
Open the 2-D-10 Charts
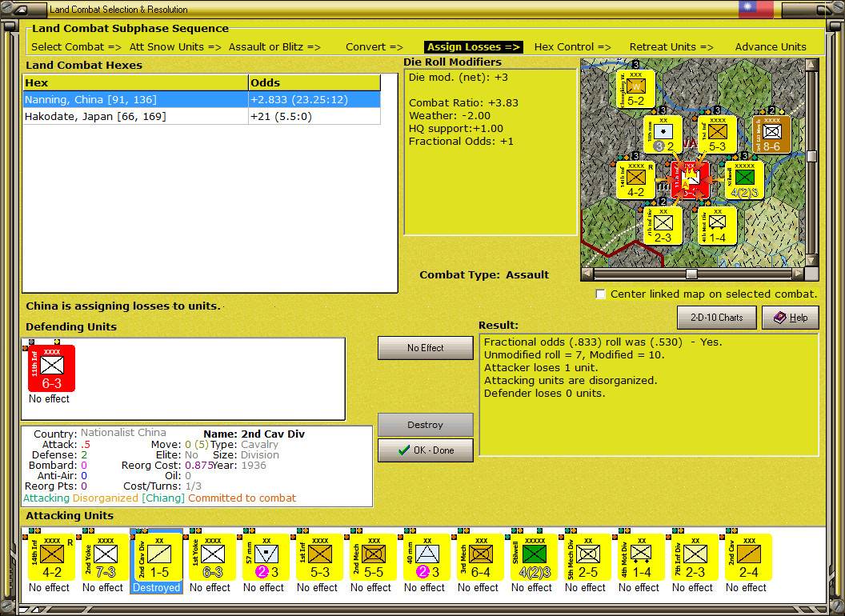click(x=716, y=318)
